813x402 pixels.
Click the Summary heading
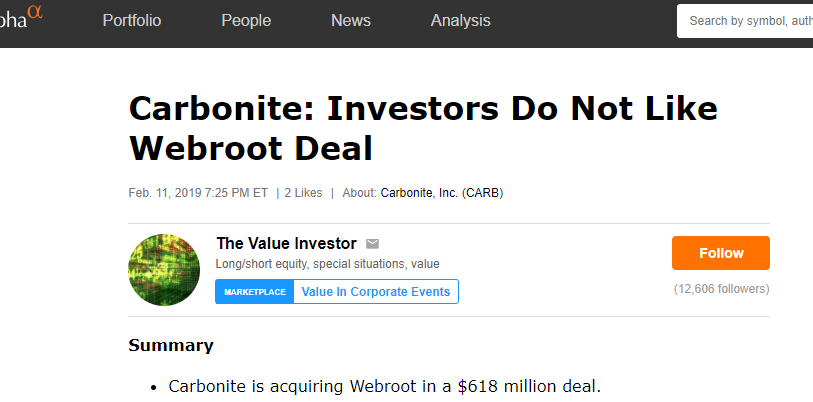tap(171, 346)
